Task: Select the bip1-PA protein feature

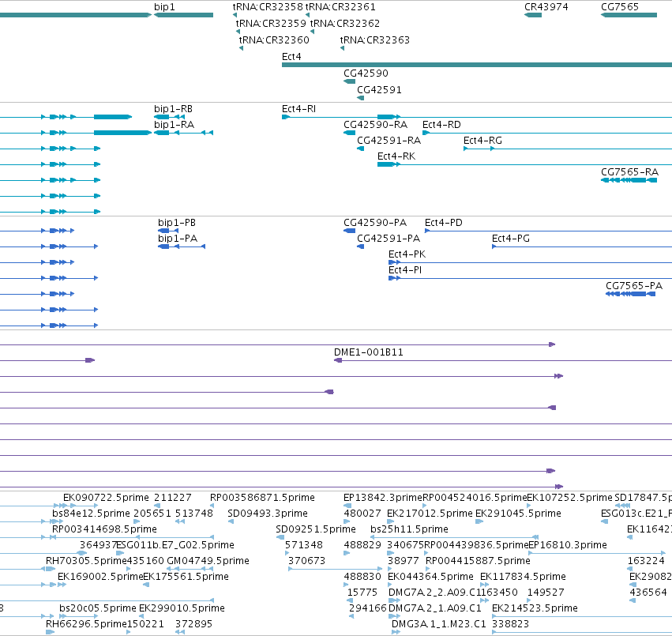Action: tap(182, 246)
